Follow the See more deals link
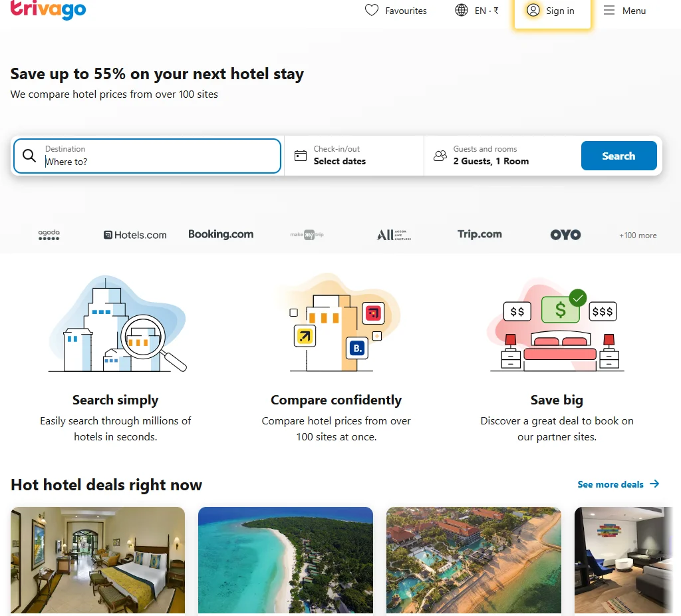This screenshot has width=681, height=616. click(x=611, y=484)
